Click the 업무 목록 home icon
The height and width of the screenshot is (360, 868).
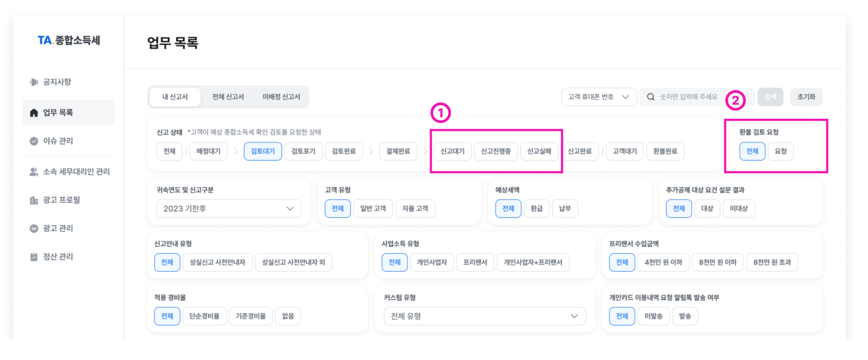point(34,112)
